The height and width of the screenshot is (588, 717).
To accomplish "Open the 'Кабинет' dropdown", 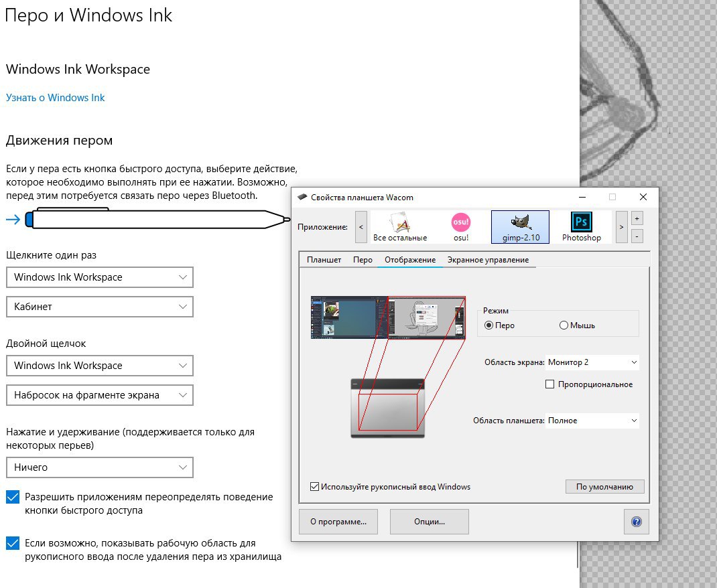I will pyautogui.click(x=100, y=307).
